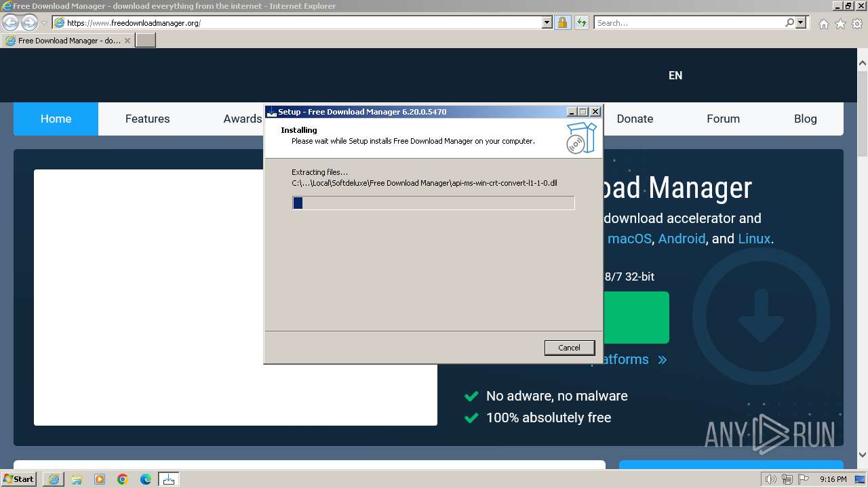868x488 pixels.
Task: Cancel the Free Download Manager setup
Action: point(569,348)
